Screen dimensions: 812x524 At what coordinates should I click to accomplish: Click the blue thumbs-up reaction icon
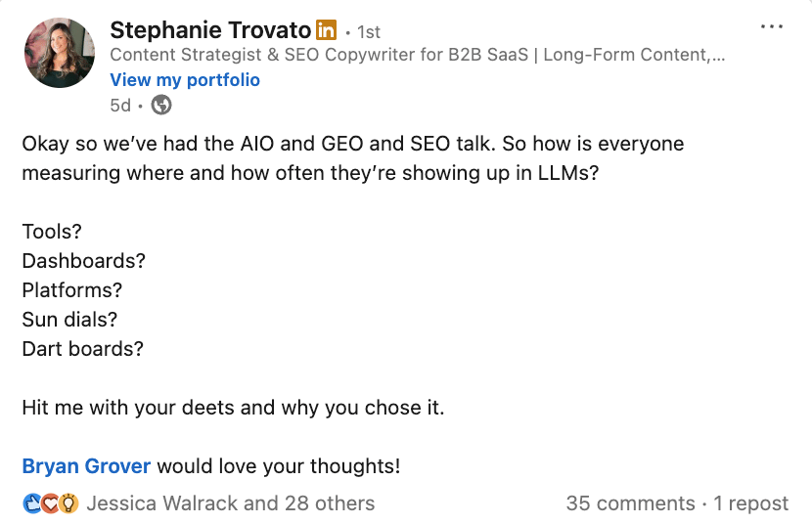(32, 503)
